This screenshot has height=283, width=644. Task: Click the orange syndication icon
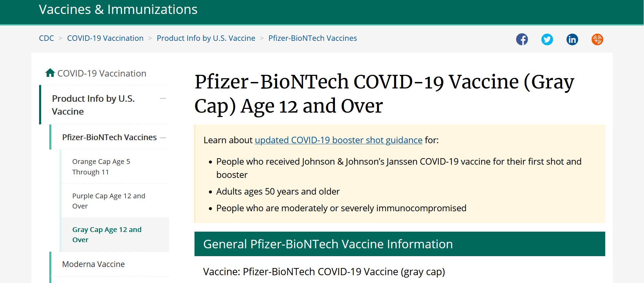pos(597,39)
